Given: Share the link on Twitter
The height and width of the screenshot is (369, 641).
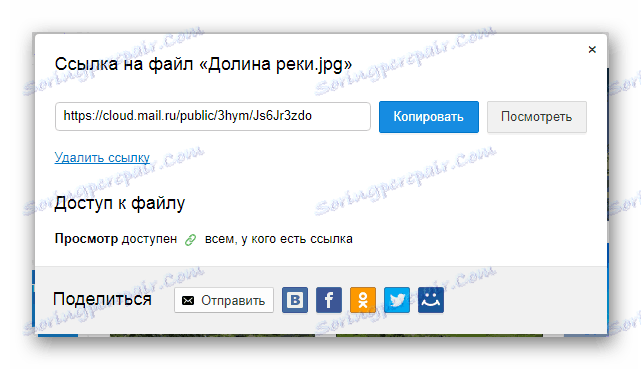Looking at the screenshot, I should tap(397, 300).
